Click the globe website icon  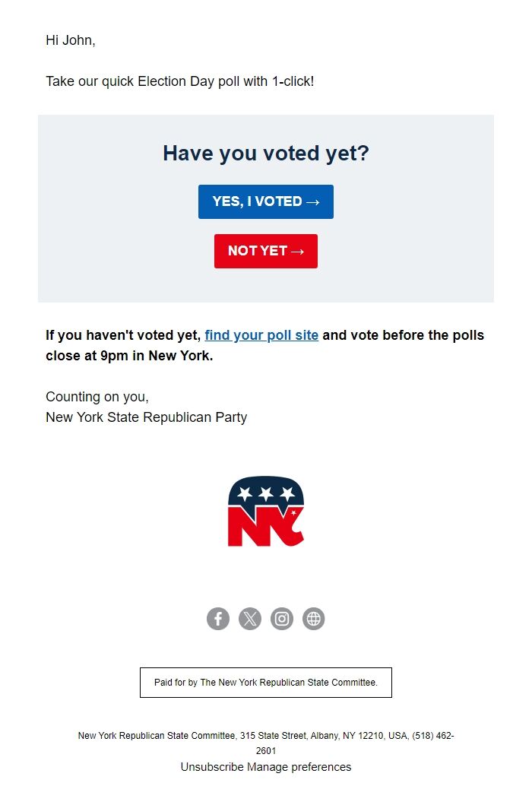point(314,618)
